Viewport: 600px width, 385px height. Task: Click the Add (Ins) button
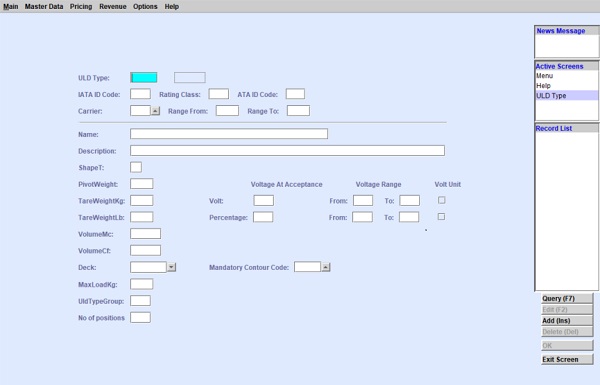[x=567, y=321]
